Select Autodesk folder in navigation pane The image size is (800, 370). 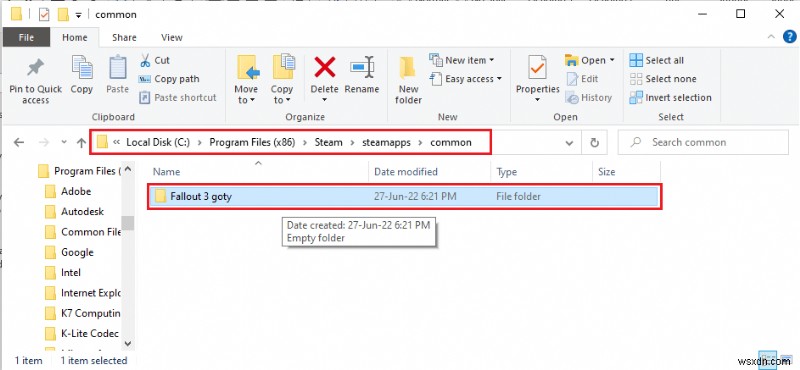[x=82, y=211]
